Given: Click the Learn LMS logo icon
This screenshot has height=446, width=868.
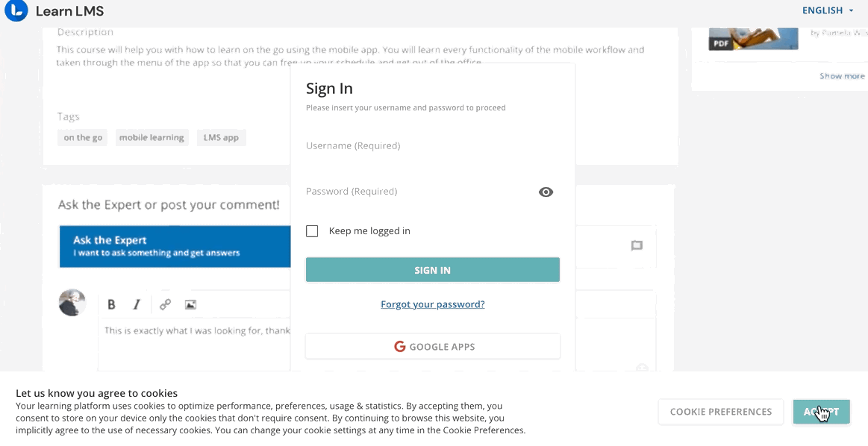Looking at the screenshot, I should coord(16,10).
